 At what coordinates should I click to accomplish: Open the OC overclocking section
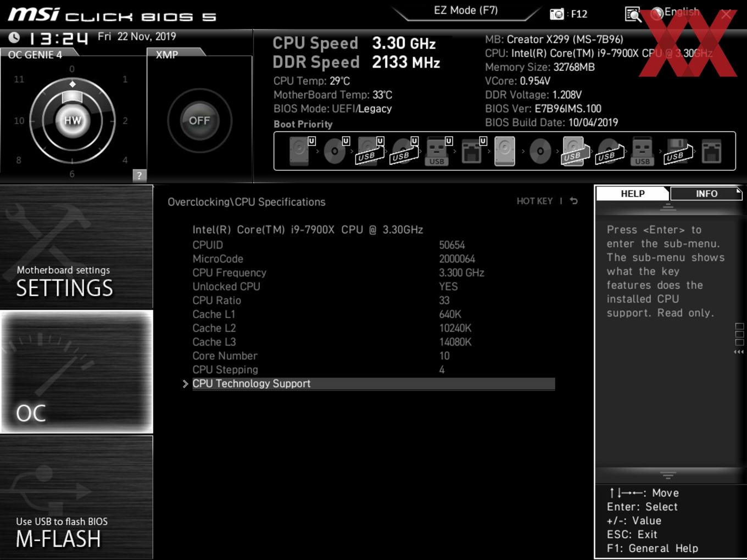click(76, 372)
